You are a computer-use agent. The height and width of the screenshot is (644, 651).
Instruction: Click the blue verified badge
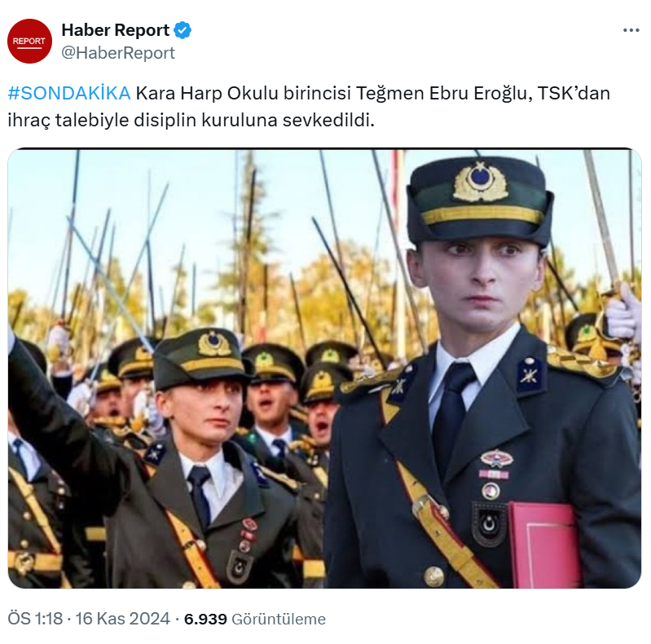coord(183,30)
